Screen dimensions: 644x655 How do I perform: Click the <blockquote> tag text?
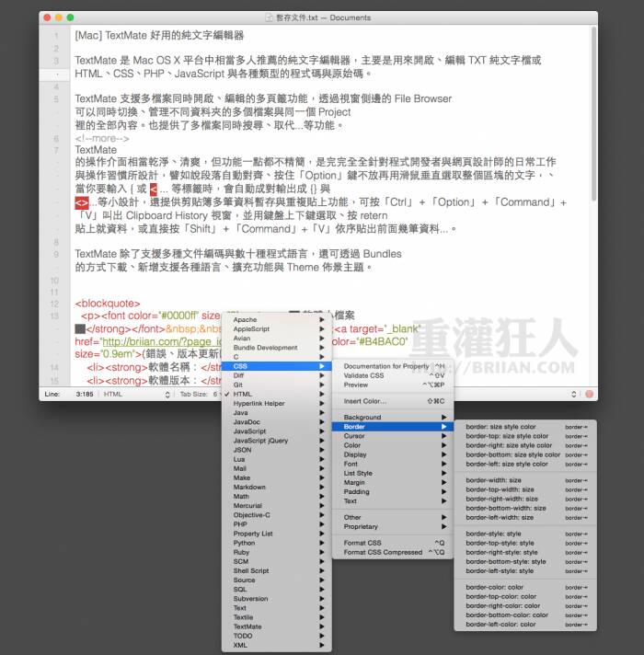click(108, 304)
